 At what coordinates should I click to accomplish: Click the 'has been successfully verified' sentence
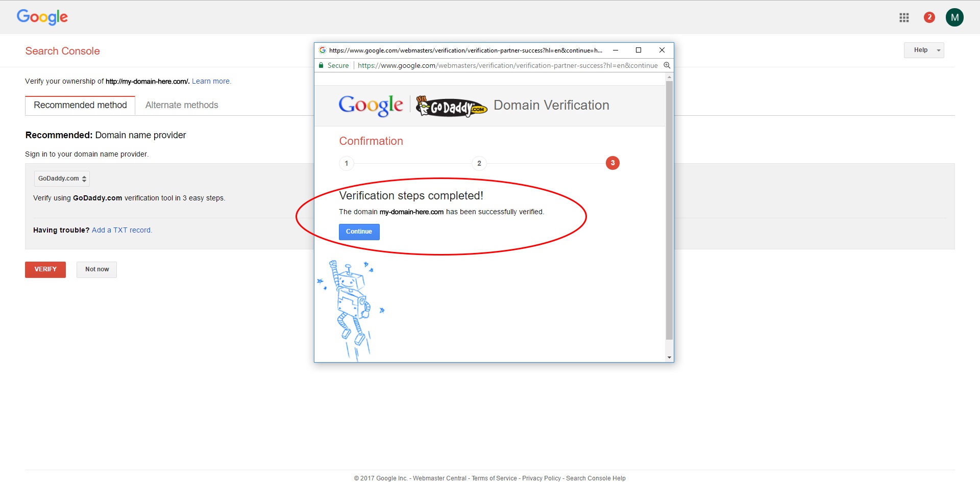pyautogui.click(x=442, y=212)
